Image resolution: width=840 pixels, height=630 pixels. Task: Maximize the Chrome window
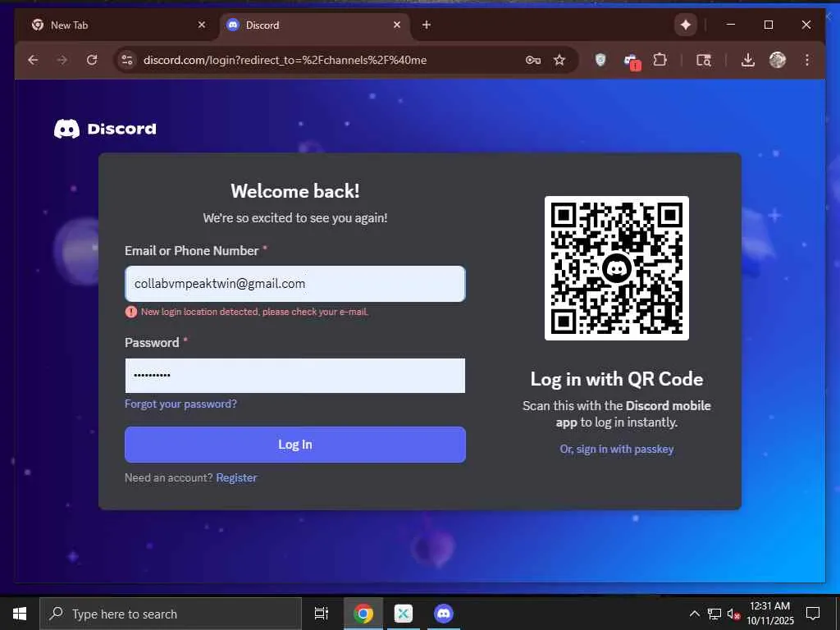[768, 25]
